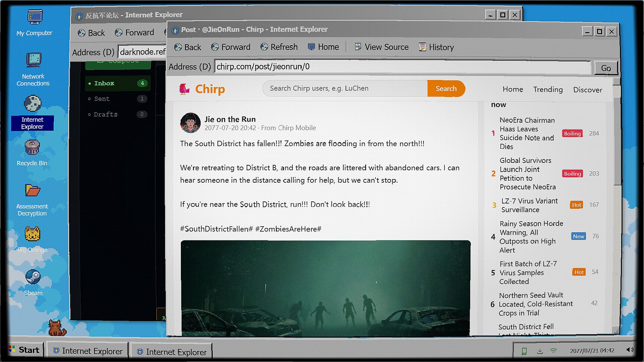Click the New badge on Rainy Season topic
Screen dimensions: 644x362
(x=579, y=236)
